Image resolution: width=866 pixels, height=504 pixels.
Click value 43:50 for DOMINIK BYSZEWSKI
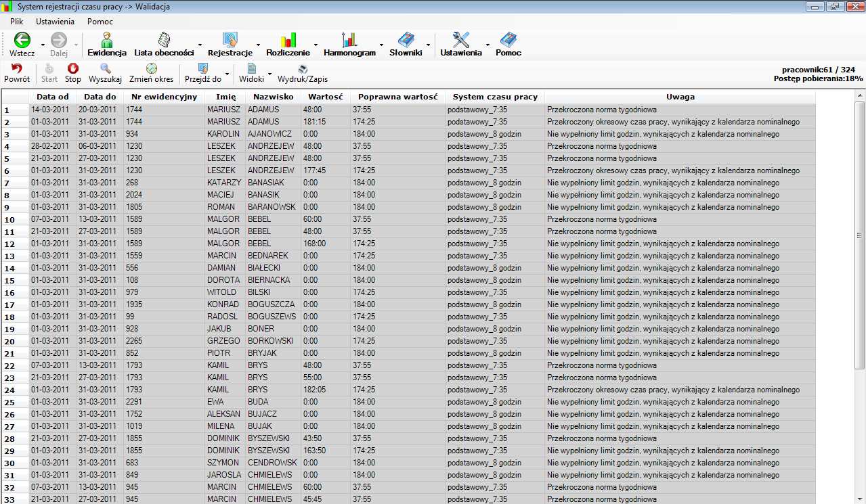coord(313,438)
